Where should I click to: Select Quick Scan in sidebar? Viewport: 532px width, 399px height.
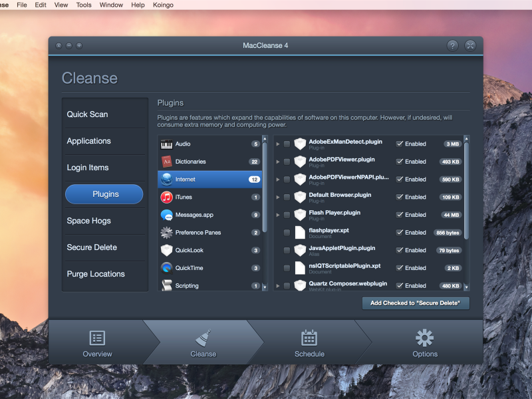(x=105, y=114)
